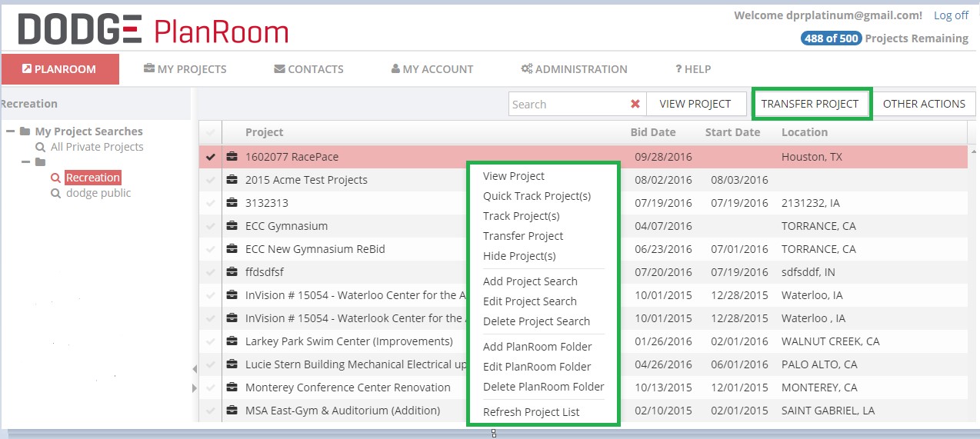Image resolution: width=980 pixels, height=439 pixels.
Task: Click the magnifier icon beside dodge public
Action: [x=55, y=194]
